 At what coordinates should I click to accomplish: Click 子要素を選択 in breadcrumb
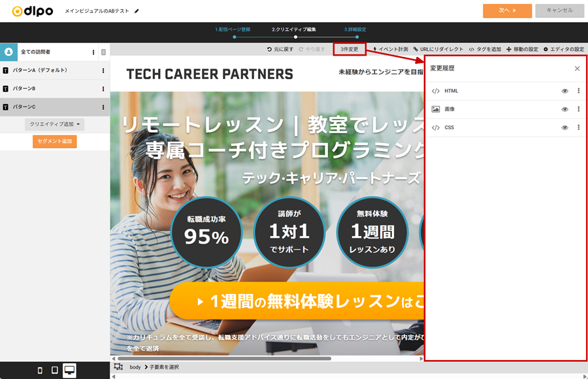(x=164, y=367)
